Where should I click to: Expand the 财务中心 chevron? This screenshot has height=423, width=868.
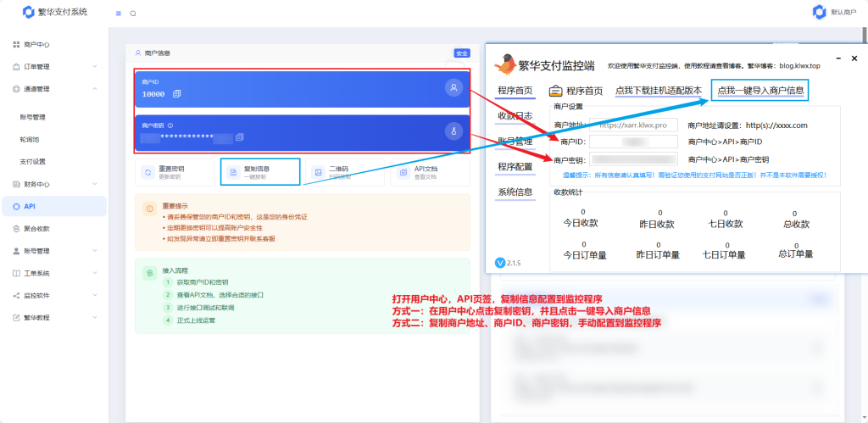click(x=95, y=184)
